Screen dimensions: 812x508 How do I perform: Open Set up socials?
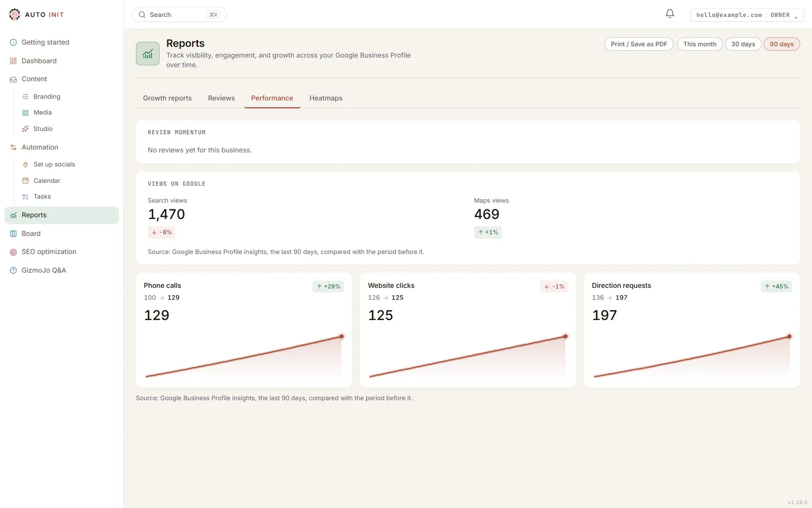68,165
